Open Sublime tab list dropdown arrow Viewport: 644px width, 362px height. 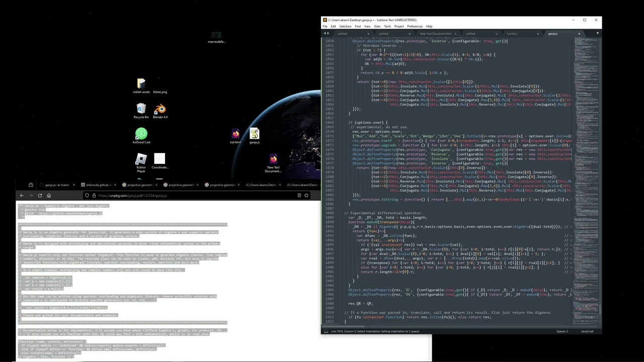[597, 34]
